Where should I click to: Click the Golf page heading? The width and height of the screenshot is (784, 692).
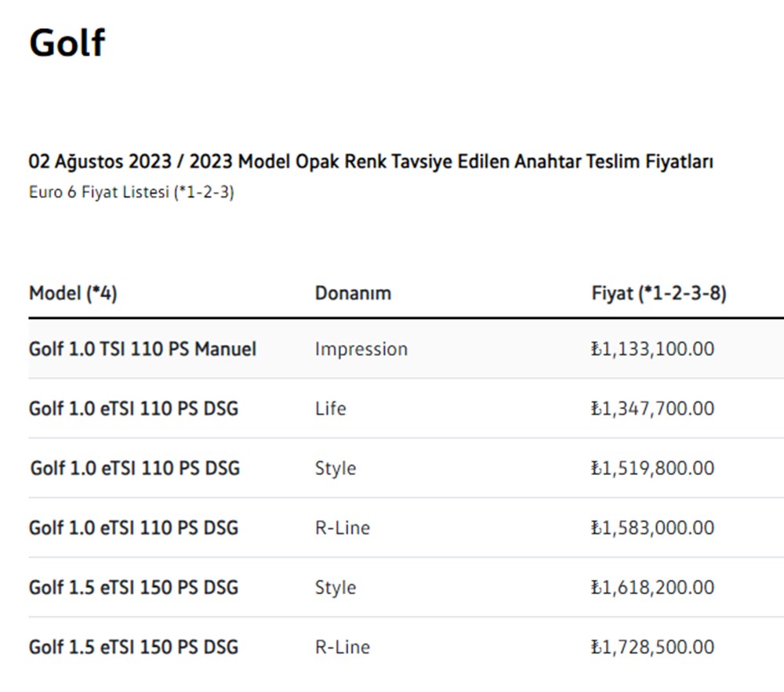tap(67, 42)
